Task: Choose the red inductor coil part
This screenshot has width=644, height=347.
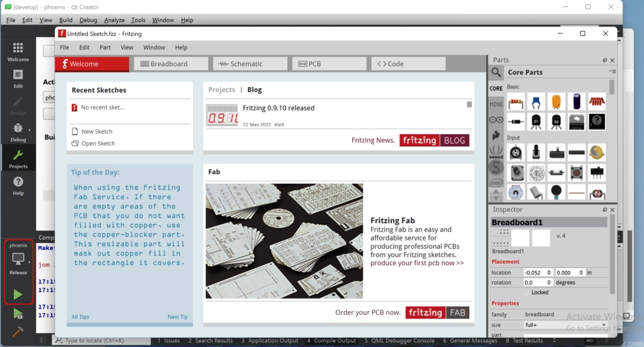Action: (597, 102)
